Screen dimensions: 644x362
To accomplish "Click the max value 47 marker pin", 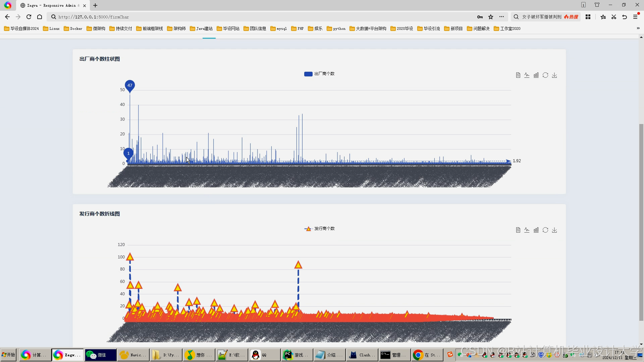I will tap(130, 85).
